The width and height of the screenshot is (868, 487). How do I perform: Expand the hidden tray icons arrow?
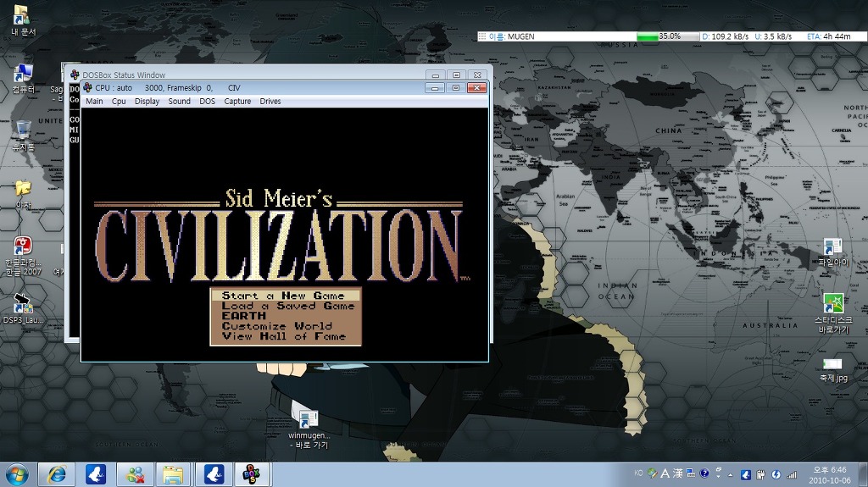pos(730,473)
